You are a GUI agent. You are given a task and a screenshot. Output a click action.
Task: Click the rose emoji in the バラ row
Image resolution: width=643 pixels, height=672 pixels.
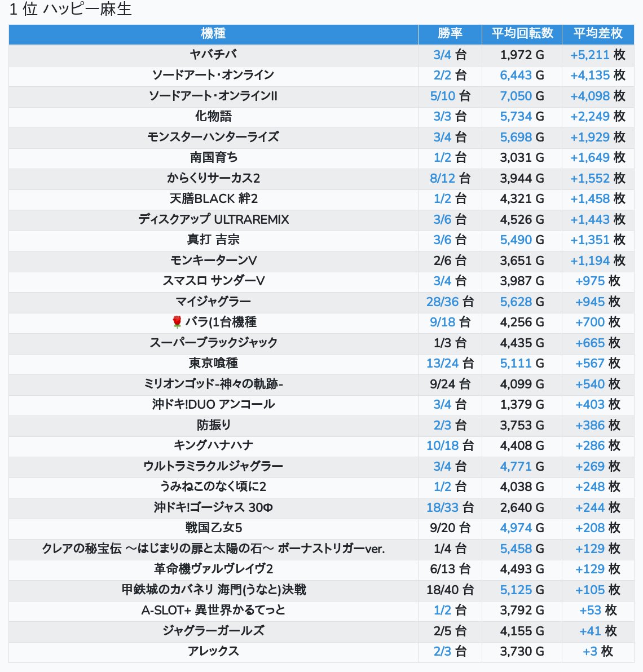[177, 322]
